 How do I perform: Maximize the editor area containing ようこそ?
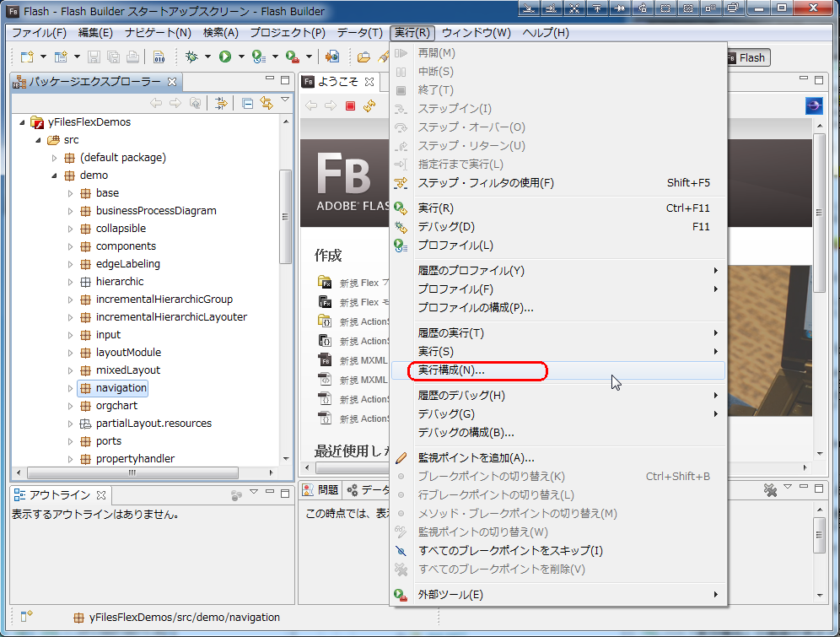coord(819,80)
